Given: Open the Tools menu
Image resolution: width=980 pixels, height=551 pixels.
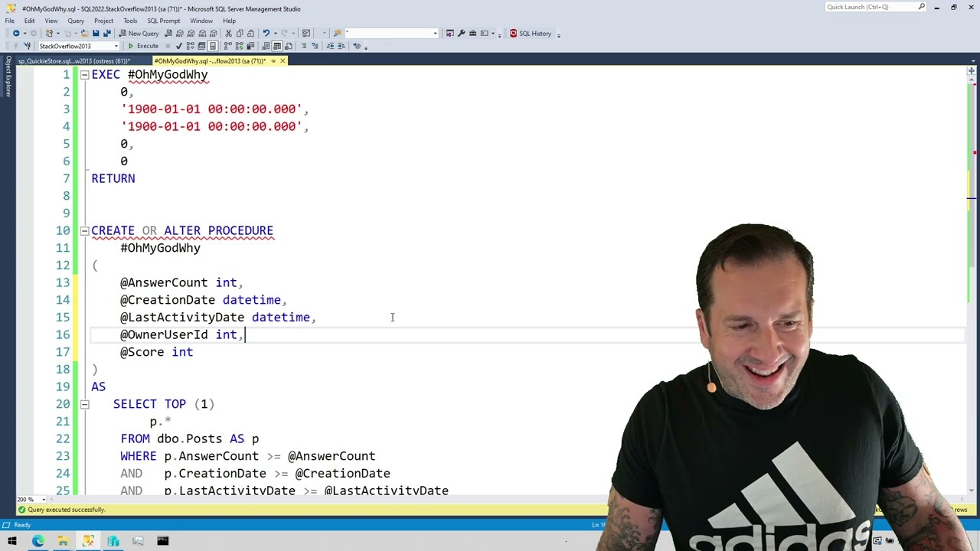Looking at the screenshot, I should pyautogui.click(x=130, y=21).
